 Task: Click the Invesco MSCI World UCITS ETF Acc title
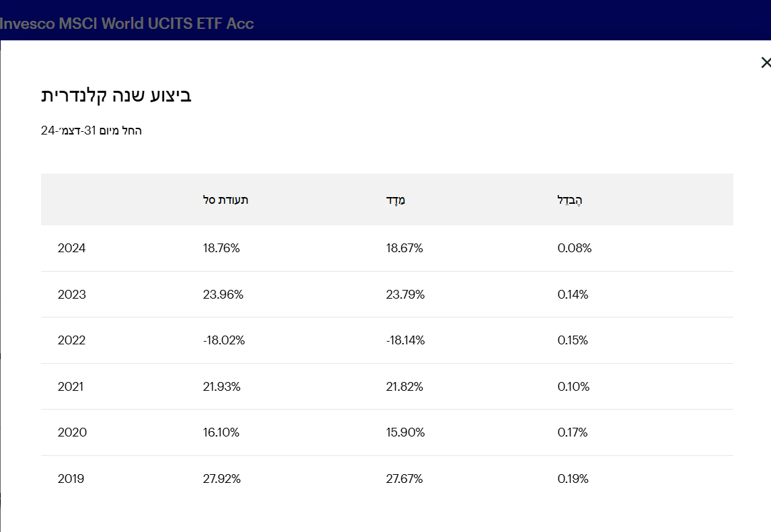pyautogui.click(x=127, y=24)
